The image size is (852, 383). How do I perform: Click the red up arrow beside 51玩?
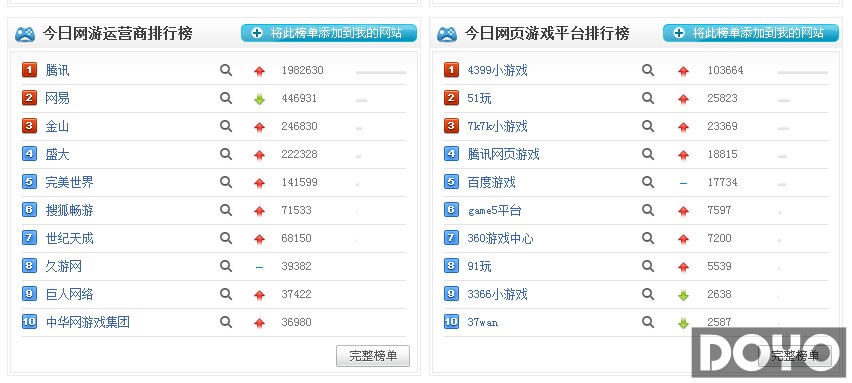pos(683,99)
